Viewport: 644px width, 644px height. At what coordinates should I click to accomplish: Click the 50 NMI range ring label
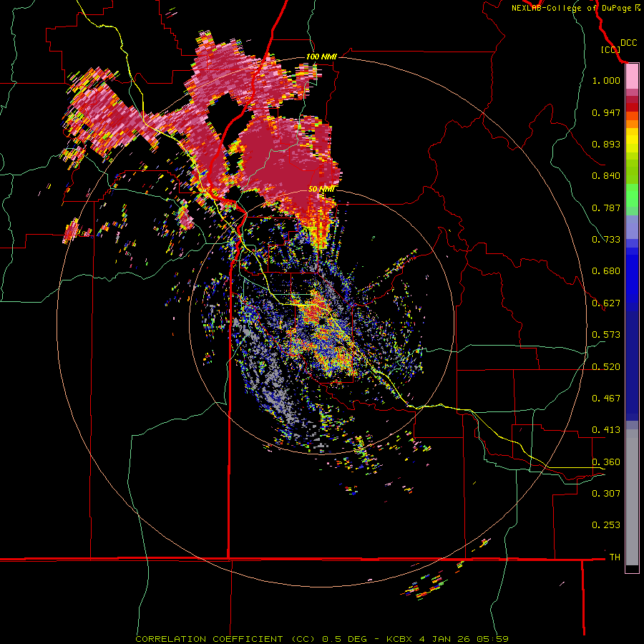(321, 190)
